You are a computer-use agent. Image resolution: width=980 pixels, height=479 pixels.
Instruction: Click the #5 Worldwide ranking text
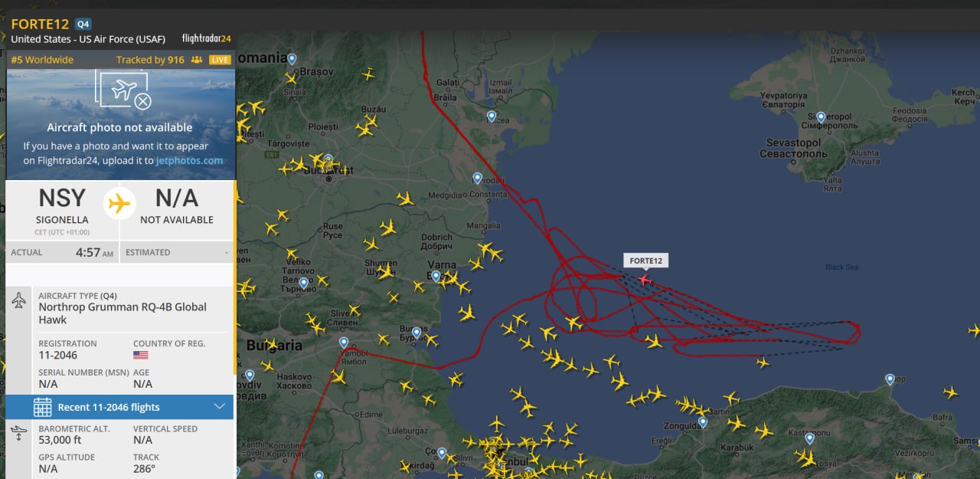(42, 60)
